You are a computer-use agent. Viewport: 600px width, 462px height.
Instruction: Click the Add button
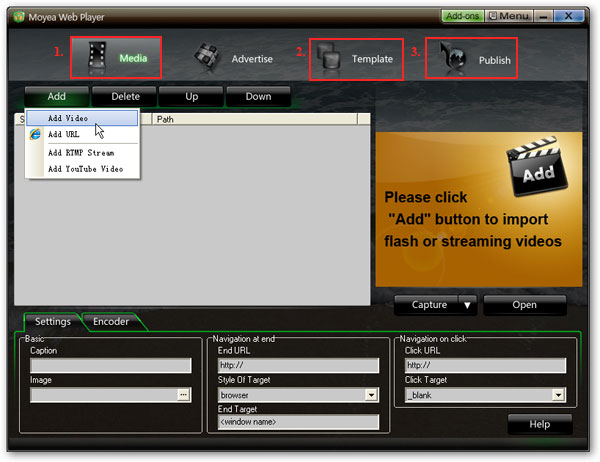point(57,96)
